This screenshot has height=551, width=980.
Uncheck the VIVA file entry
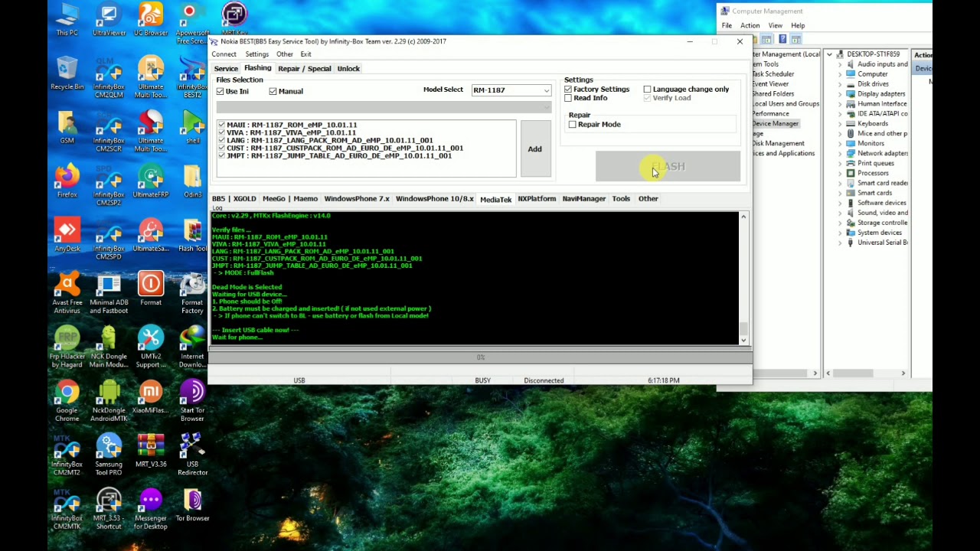pos(221,132)
